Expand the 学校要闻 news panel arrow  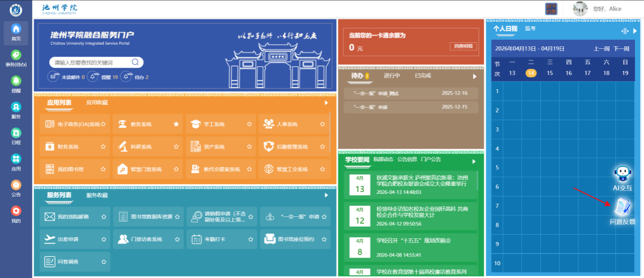(x=474, y=161)
